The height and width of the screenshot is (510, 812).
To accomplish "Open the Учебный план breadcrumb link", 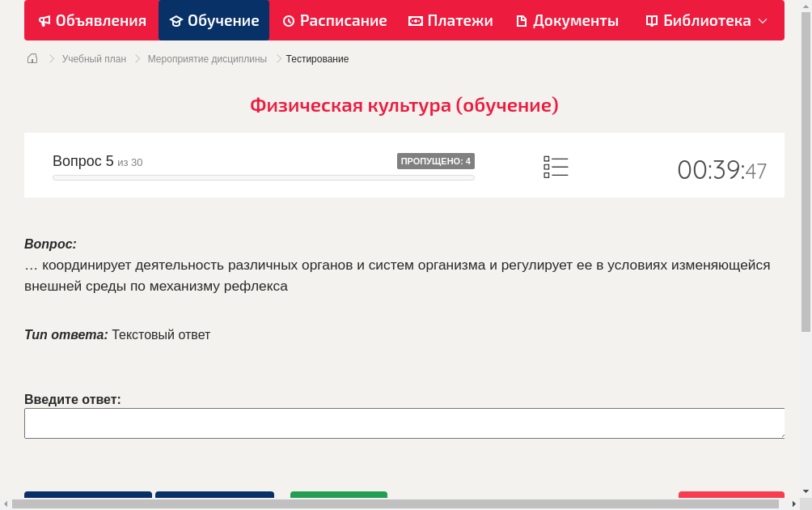I will [x=93, y=58].
